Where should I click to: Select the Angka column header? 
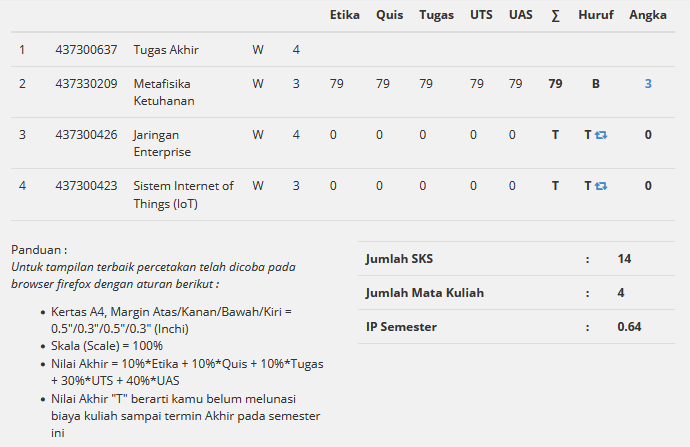648,15
